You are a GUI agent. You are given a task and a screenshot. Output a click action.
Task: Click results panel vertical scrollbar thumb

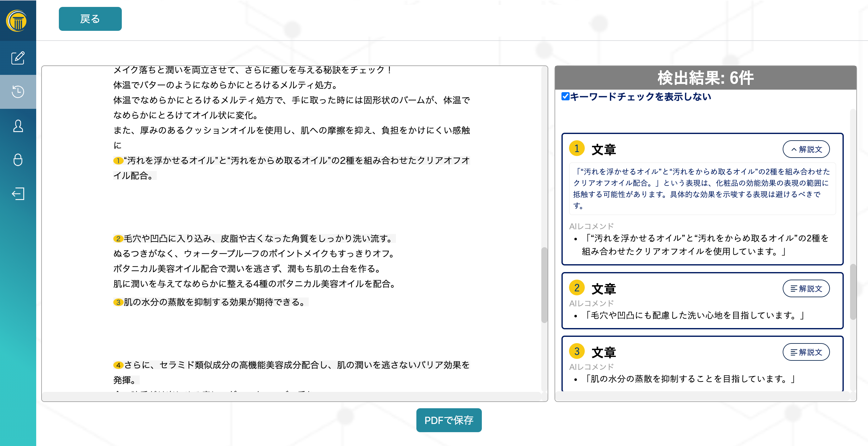point(853,291)
